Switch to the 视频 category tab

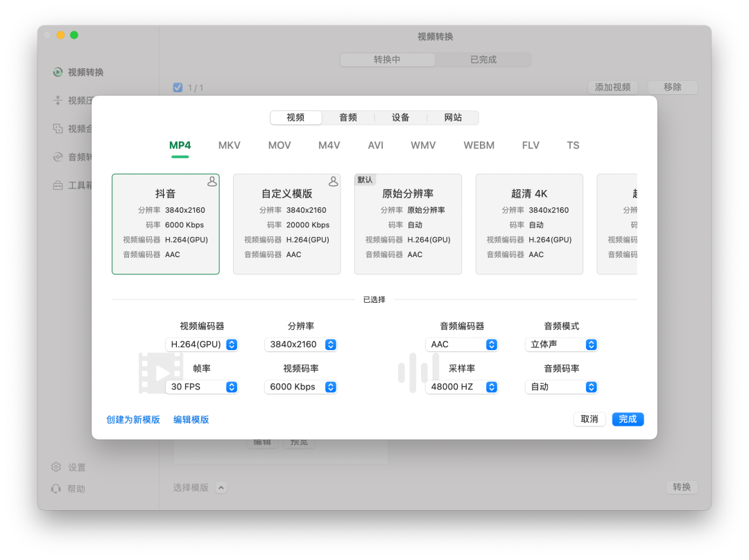pyautogui.click(x=295, y=117)
